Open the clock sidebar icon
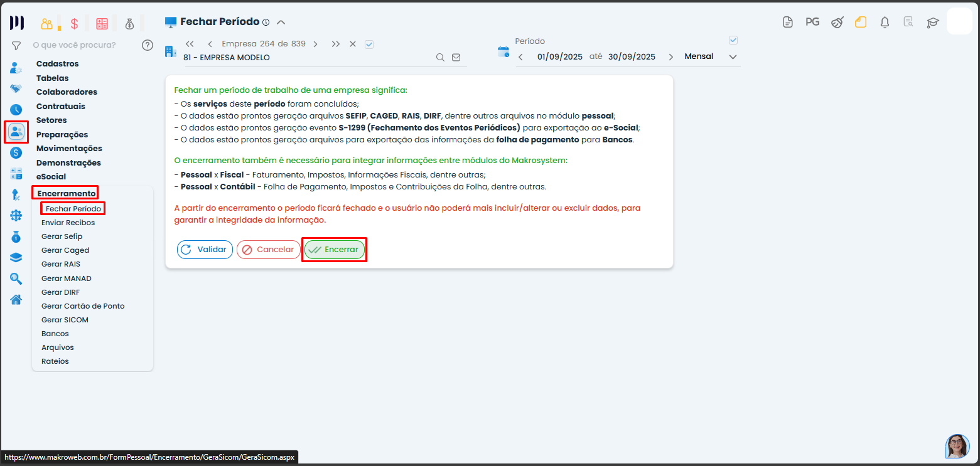 tap(16, 110)
